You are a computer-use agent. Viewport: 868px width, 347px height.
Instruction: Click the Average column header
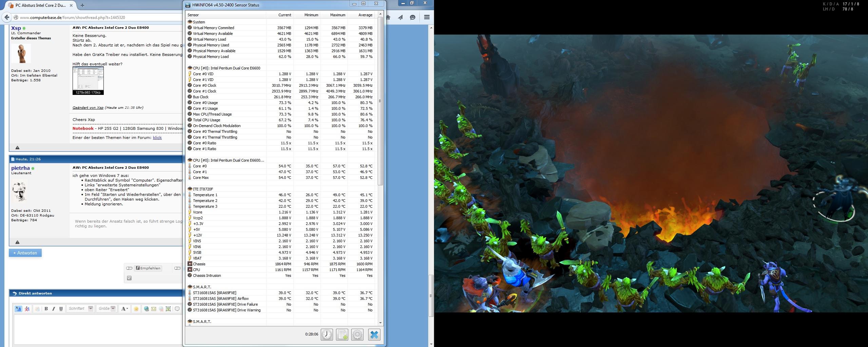361,15
